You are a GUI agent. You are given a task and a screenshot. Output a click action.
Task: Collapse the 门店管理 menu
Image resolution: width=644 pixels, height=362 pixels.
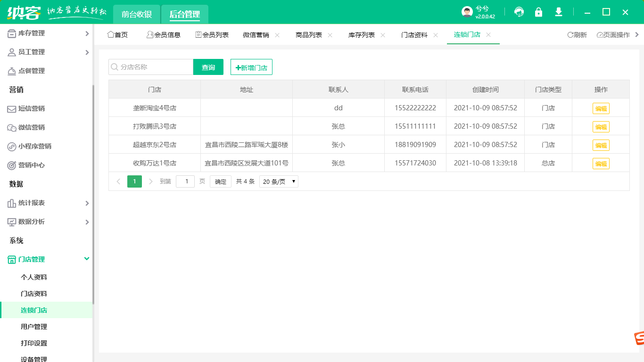point(47,259)
